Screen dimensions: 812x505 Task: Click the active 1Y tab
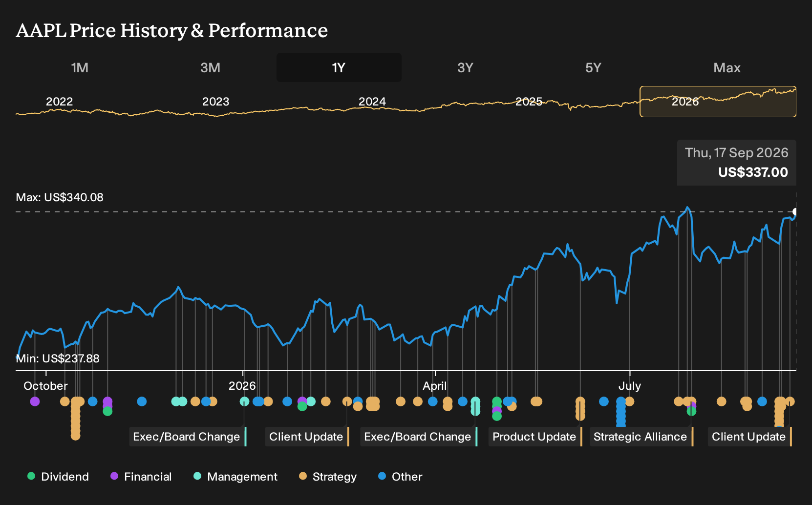click(339, 67)
